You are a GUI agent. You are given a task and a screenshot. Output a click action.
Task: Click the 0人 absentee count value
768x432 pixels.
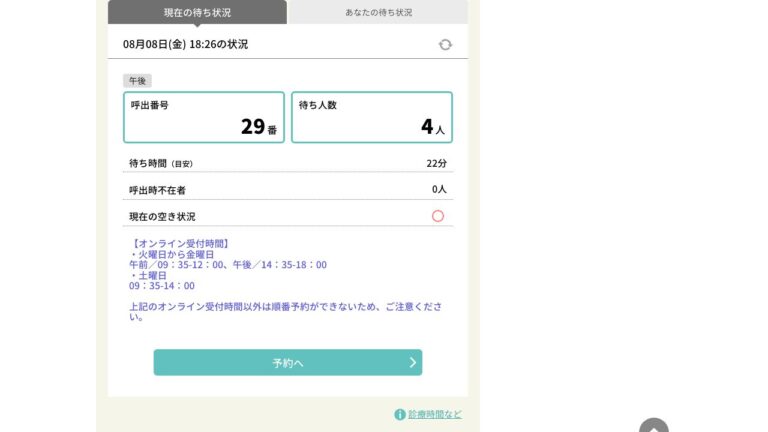[x=439, y=189]
